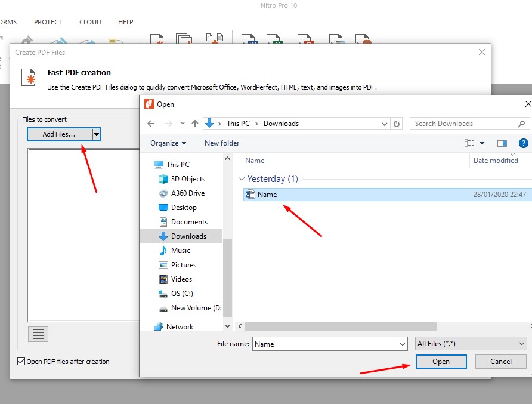
Task: Open the Organize dropdown menu
Action: coord(168,143)
